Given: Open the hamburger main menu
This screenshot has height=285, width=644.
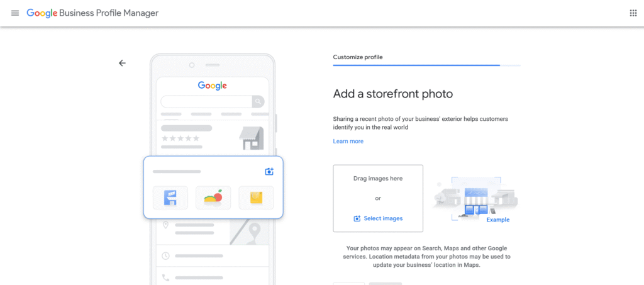Looking at the screenshot, I should coord(15,13).
